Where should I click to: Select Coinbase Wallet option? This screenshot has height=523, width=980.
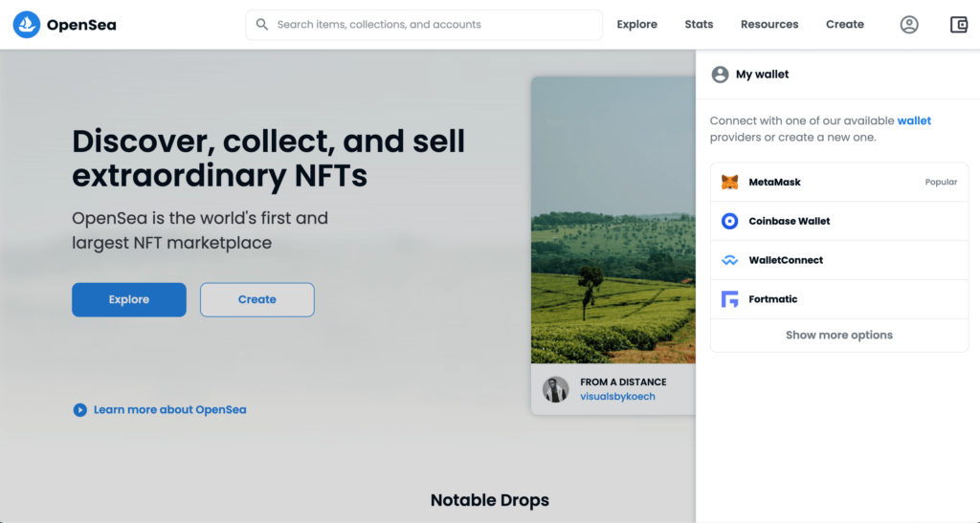pyautogui.click(x=839, y=221)
